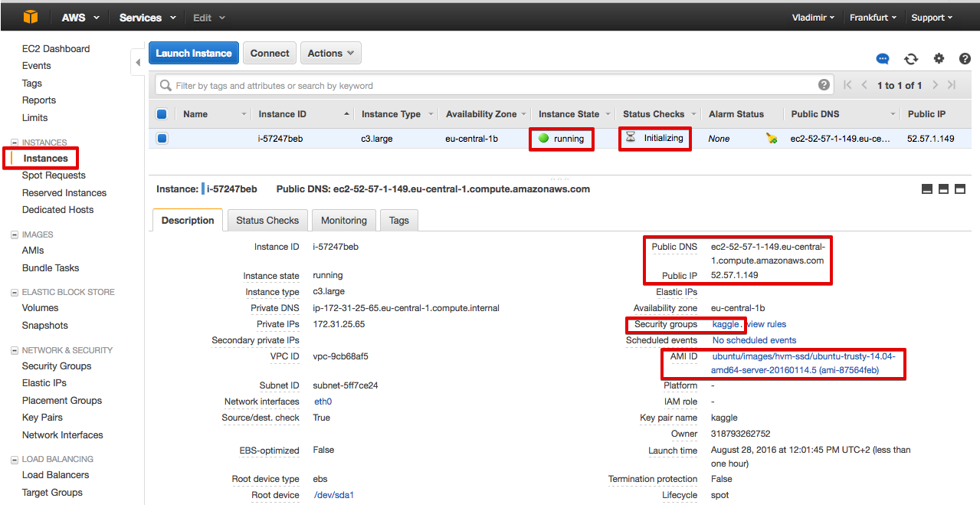Open Security Groups in sidebar
980x505 pixels.
(57, 366)
